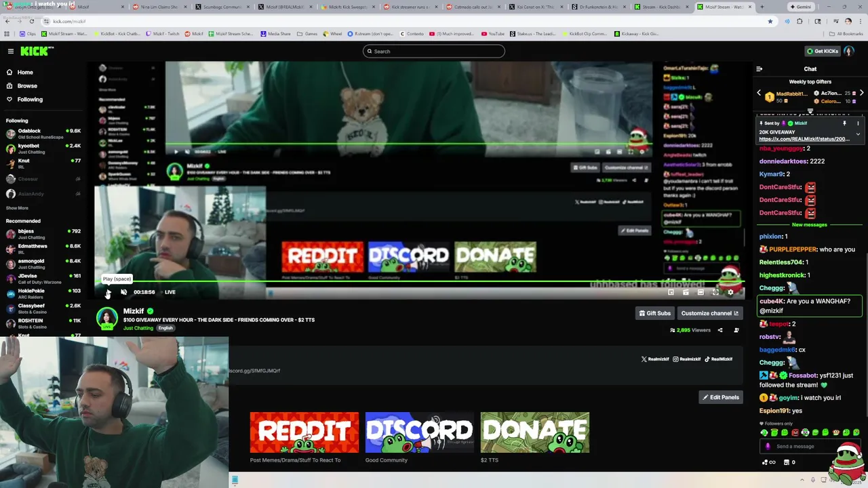Click the Gift Subs button
The width and height of the screenshot is (868, 488).
point(654,313)
